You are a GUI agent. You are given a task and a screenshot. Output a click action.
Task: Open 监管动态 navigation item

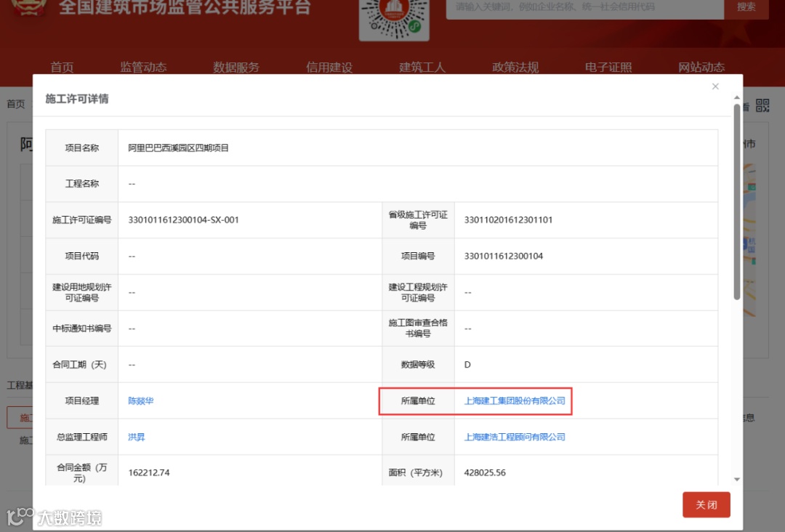tap(143, 67)
